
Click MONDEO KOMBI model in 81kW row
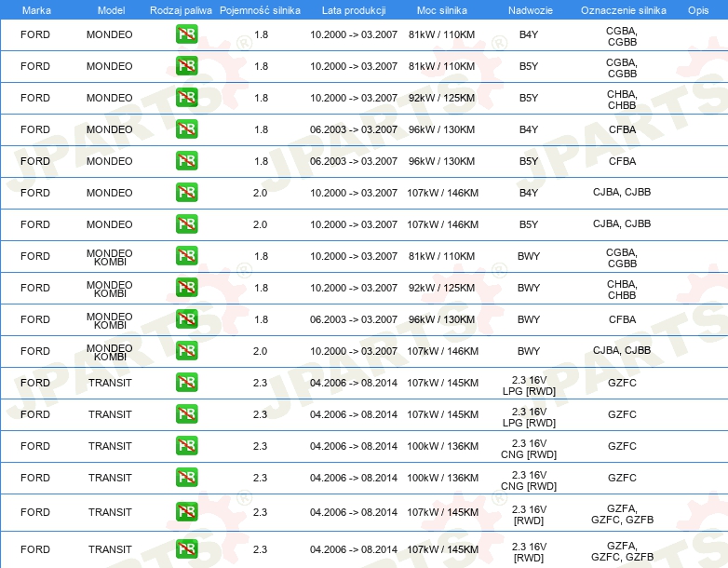110,257
